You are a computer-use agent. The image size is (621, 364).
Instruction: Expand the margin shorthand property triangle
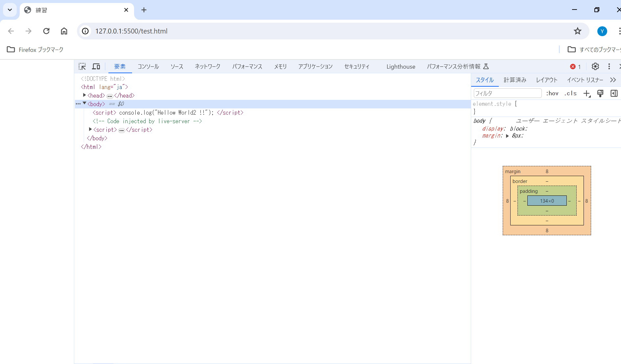(507, 136)
